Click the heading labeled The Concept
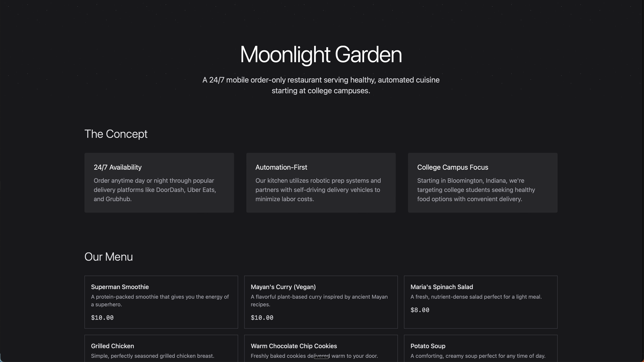644x362 pixels. pyautogui.click(x=116, y=134)
